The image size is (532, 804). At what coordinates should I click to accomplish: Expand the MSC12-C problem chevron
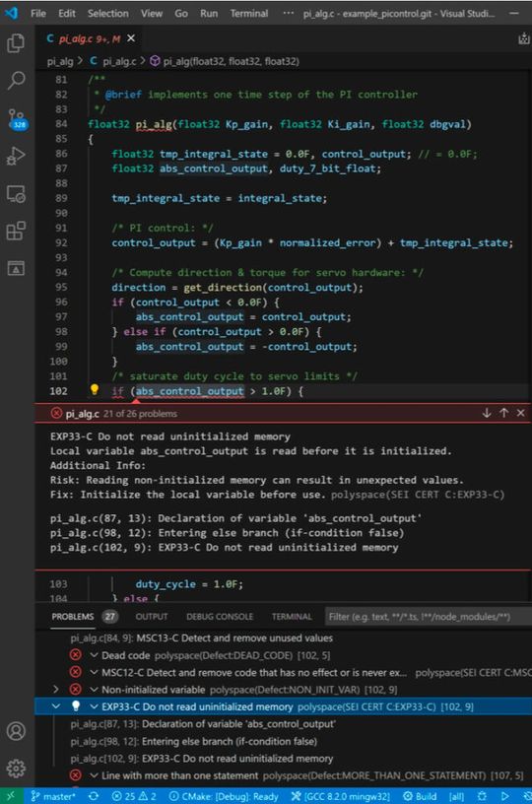point(94,672)
